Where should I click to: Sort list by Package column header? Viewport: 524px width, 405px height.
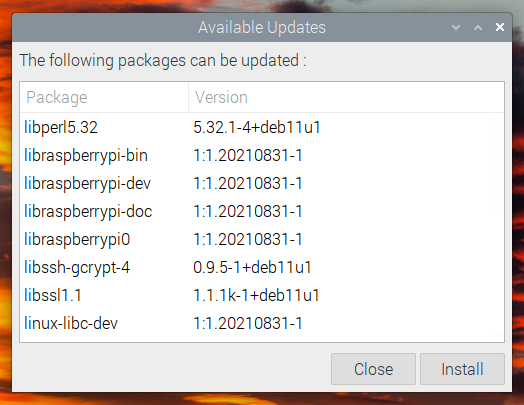pyautogui.click(x=104, y=97)
